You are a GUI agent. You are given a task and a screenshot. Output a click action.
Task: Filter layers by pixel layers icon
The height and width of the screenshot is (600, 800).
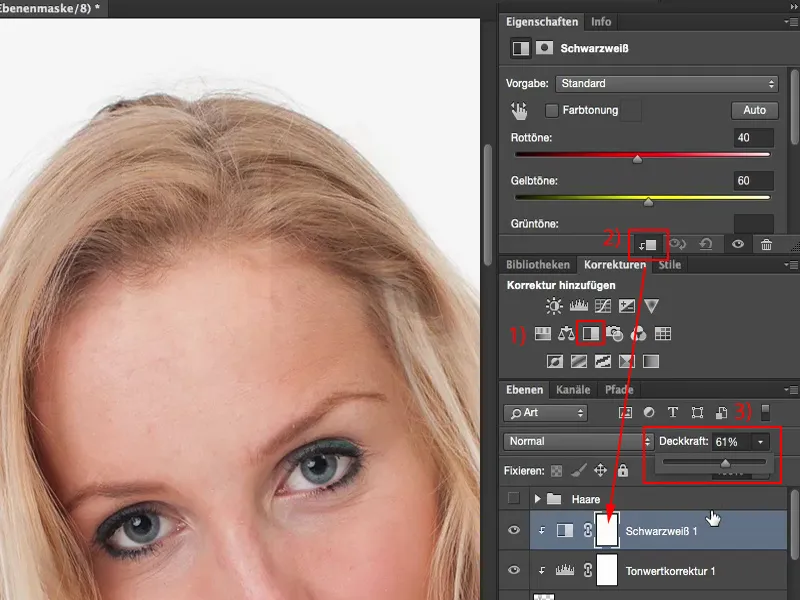625,413
